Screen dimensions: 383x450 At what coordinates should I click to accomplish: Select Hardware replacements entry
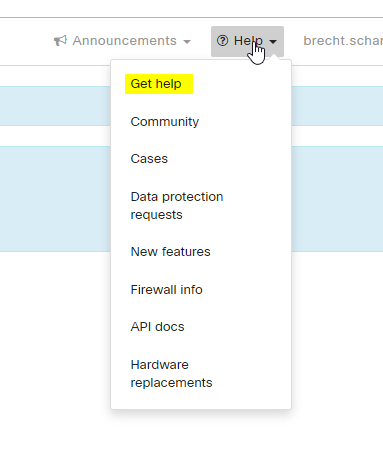pyautogui.click(x=171, y=374)
